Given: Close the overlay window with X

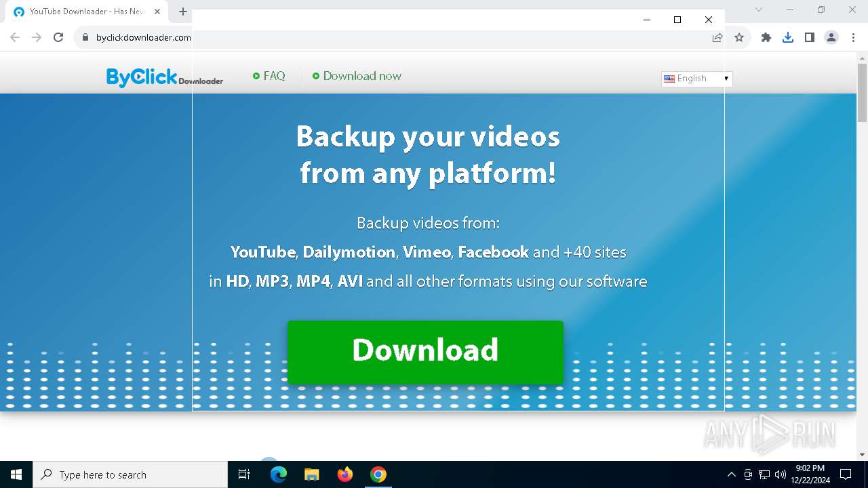Looking at the screenshot, I should (x=709, y=20).
